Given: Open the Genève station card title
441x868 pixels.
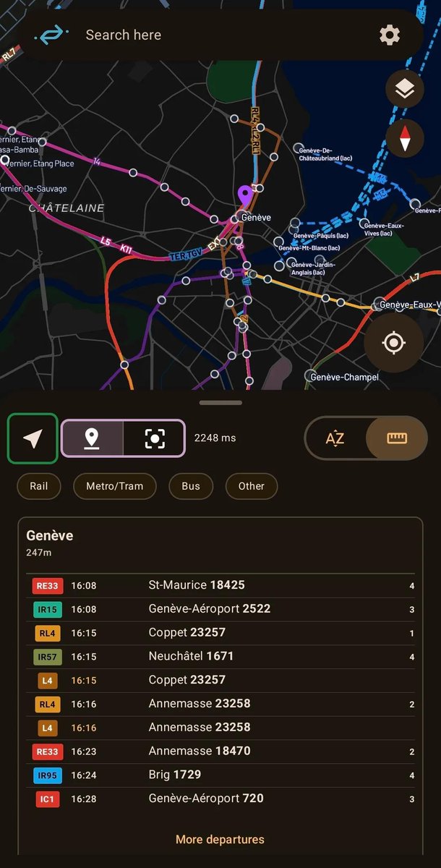Looking at the screenshot, I should point(50,536).
